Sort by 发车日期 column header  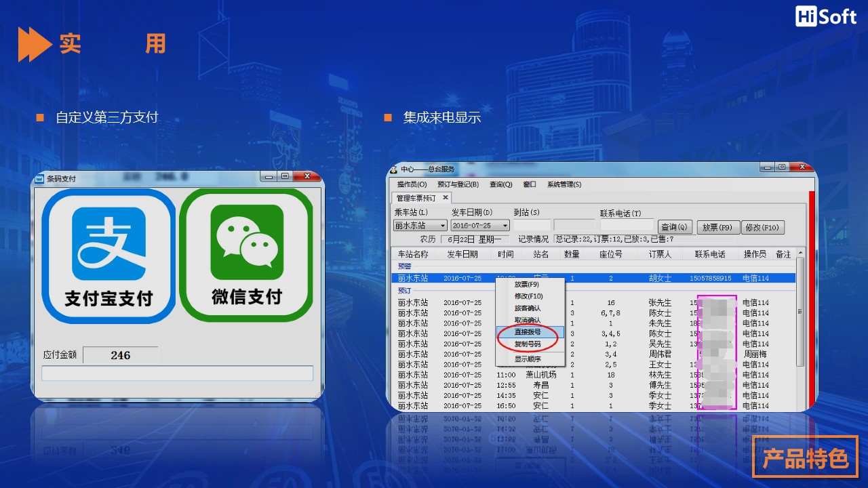462,254
